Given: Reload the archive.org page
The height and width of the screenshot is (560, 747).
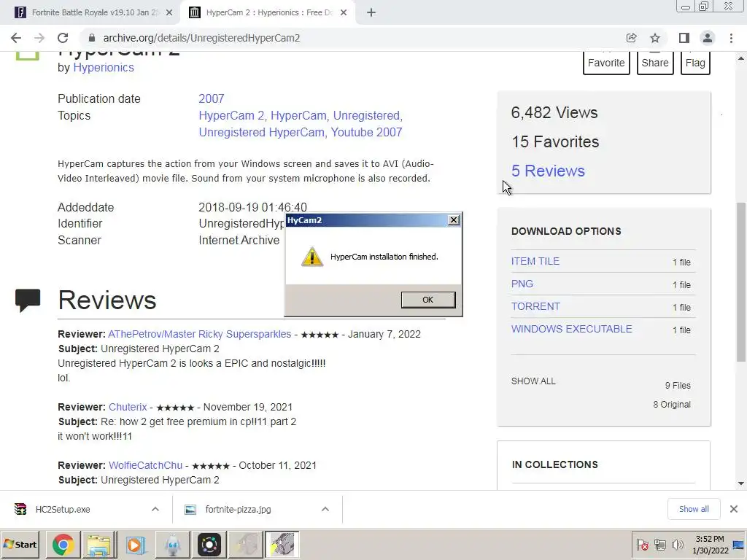Looking at the screenshot, I should [x=63, y=38].
